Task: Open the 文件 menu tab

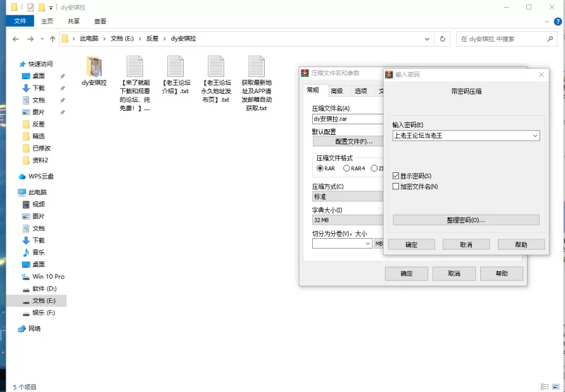Action: click(20, 21)
